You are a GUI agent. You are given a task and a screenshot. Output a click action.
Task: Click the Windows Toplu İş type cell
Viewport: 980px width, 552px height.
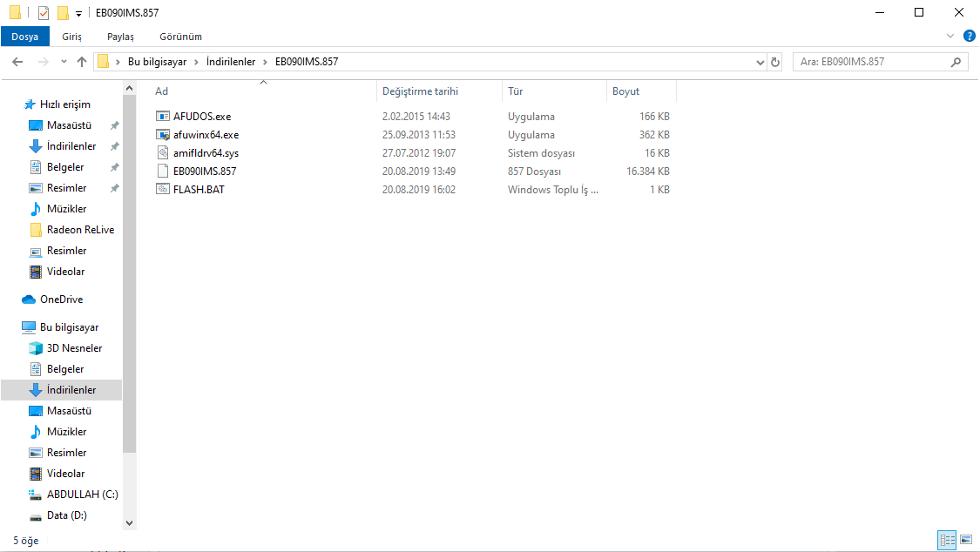click(552, 189)
